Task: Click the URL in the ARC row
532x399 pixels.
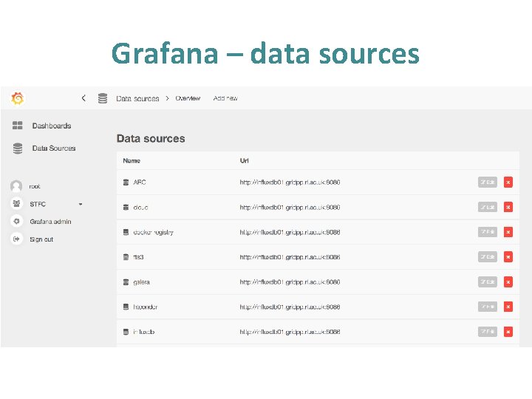Action: point(290,183)
